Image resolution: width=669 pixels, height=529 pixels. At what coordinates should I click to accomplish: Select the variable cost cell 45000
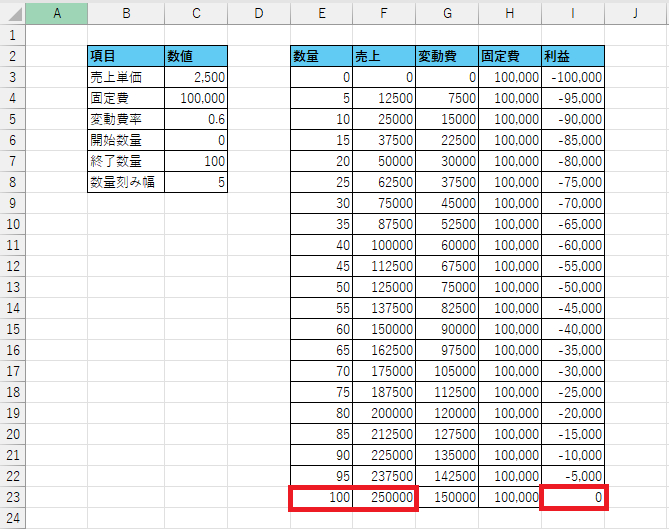coord(447,203)
